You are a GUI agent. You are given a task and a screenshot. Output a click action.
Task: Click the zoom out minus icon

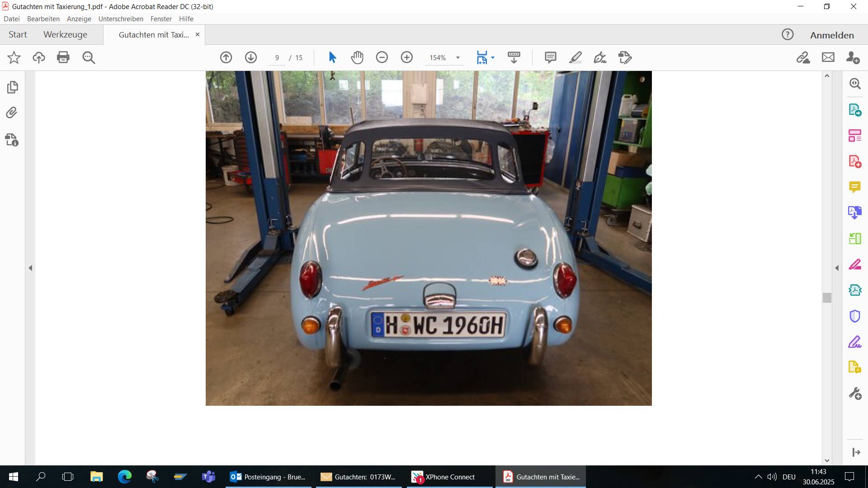382,57
